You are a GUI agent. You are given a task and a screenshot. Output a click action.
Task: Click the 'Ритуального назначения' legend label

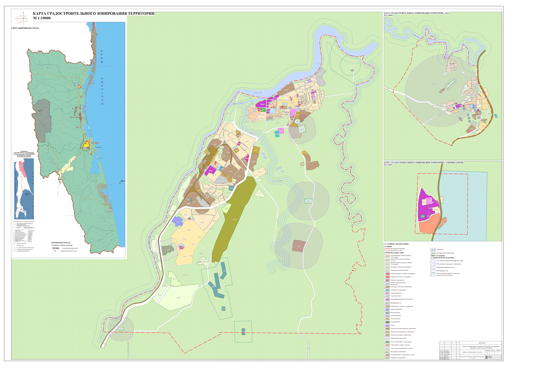point(398,352)
